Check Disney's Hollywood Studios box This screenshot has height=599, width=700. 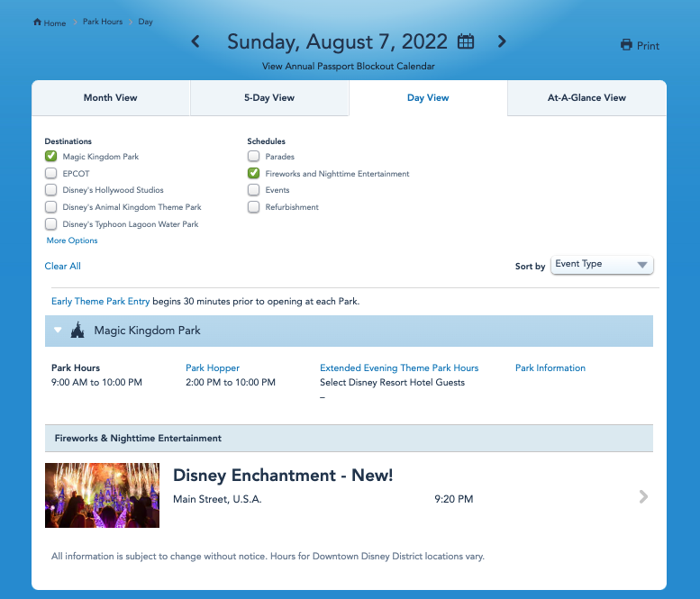(x=50, y=190)
